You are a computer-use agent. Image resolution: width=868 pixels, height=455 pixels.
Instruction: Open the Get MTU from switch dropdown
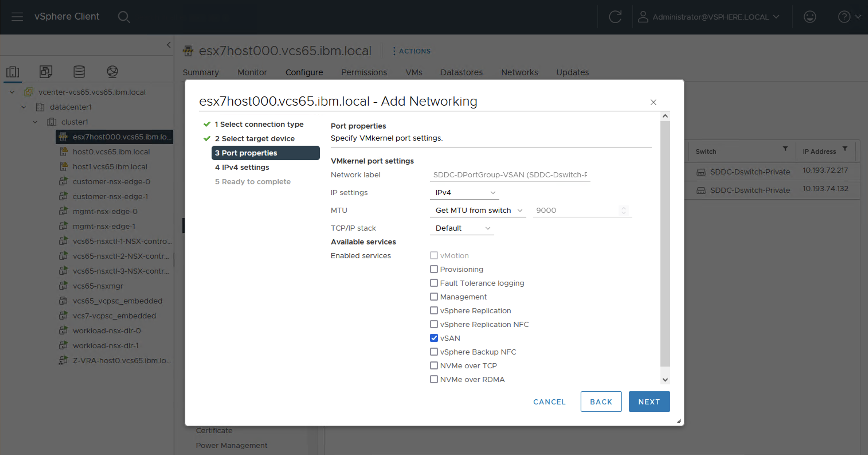(x=478, y=211)
